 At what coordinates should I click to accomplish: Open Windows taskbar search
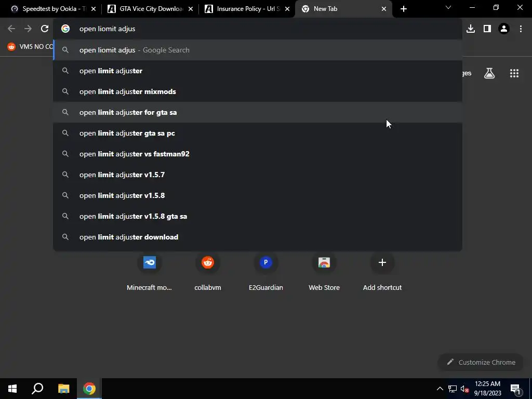(x=37, y=389)
